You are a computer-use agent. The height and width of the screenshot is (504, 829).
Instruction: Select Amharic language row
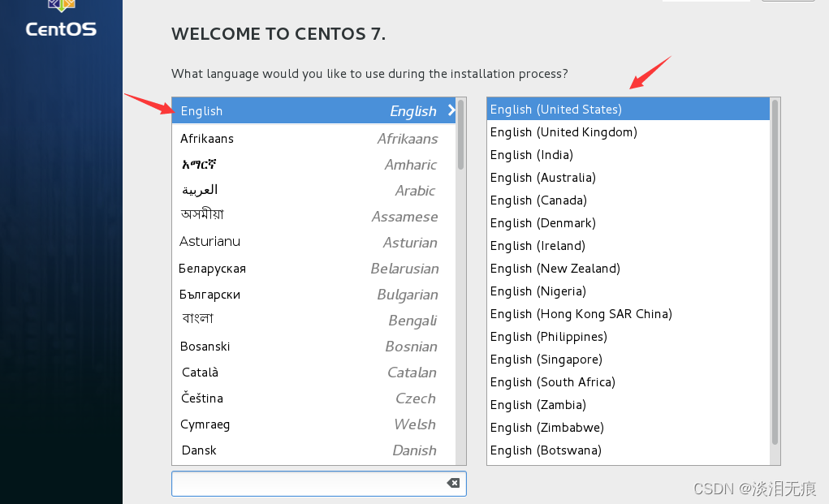tap(313, 164)
